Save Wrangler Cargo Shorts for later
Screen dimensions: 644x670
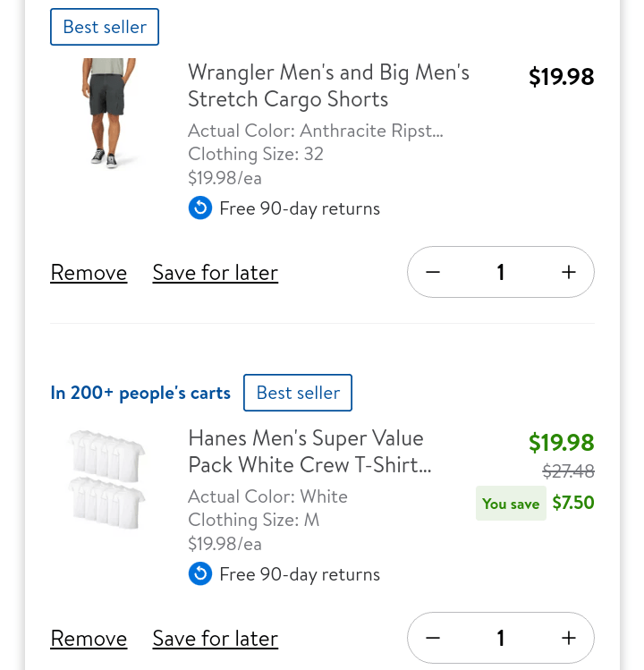pyautogui.click(x=216, y=272)
